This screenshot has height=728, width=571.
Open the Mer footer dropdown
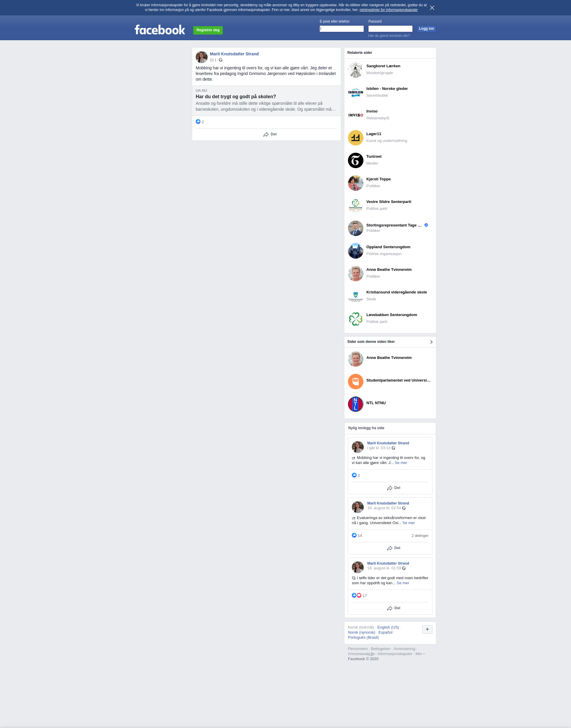point(420,654)
